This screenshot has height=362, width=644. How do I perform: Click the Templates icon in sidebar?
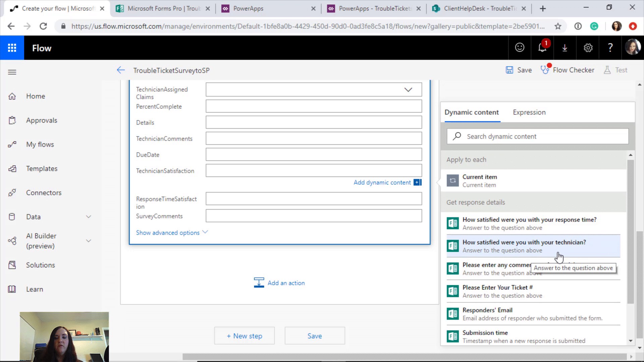12,169
